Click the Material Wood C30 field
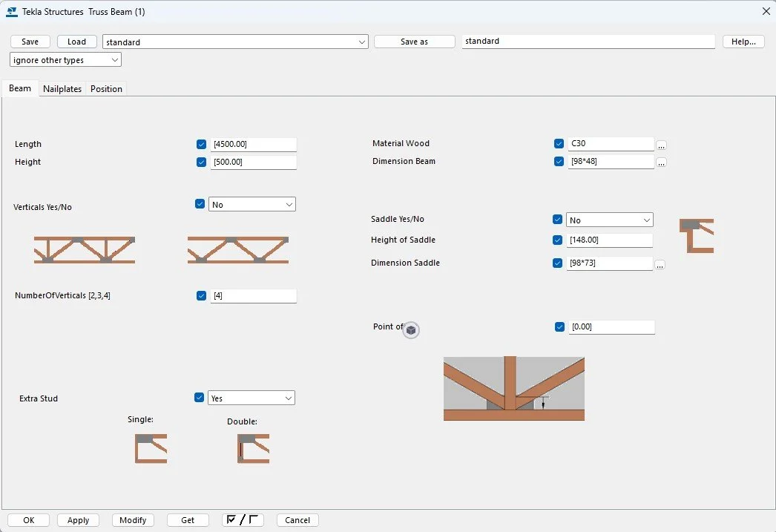This screenshot has height=532, width=776. pos(611,143)
